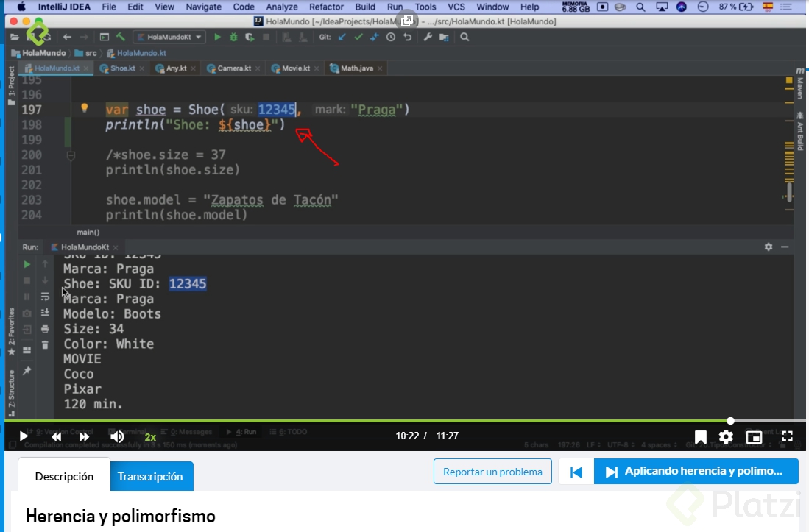Close the Math.java editor tab

(x=380, y=68)
